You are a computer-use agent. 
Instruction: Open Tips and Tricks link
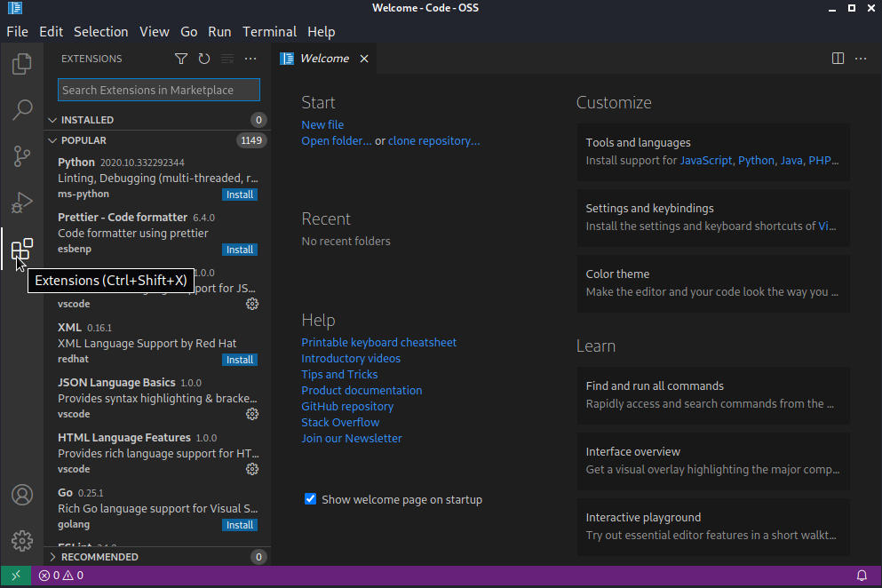[x=339, y=374]
